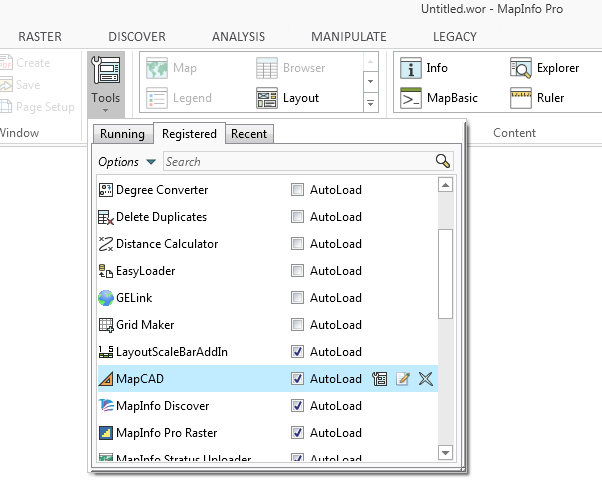
Task: Click the LayoutScaleBarAddIn icon
Action: pos(106,352)
